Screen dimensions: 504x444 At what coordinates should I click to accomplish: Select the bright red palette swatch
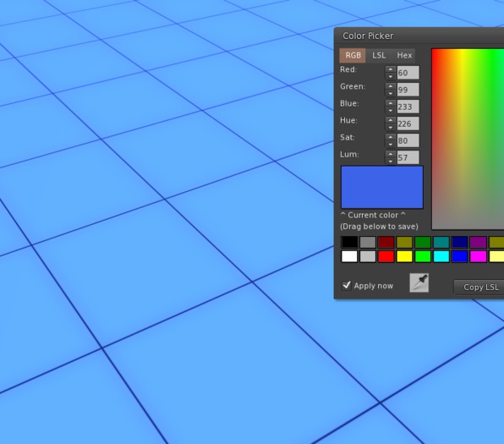386,256
